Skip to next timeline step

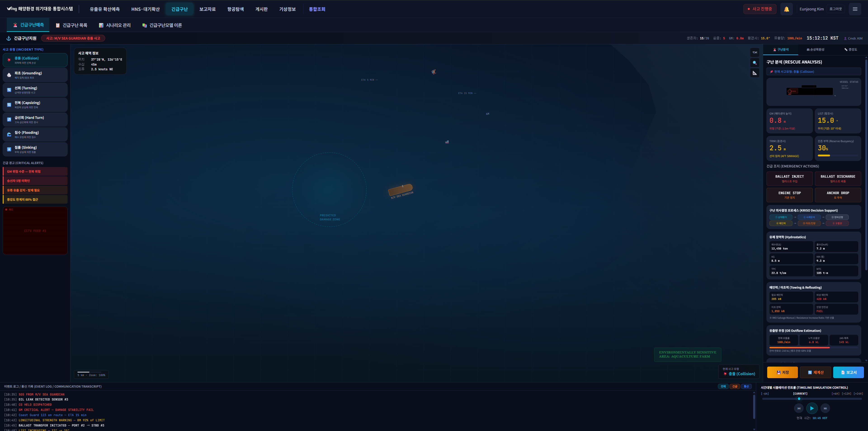[x=825, y=408]
